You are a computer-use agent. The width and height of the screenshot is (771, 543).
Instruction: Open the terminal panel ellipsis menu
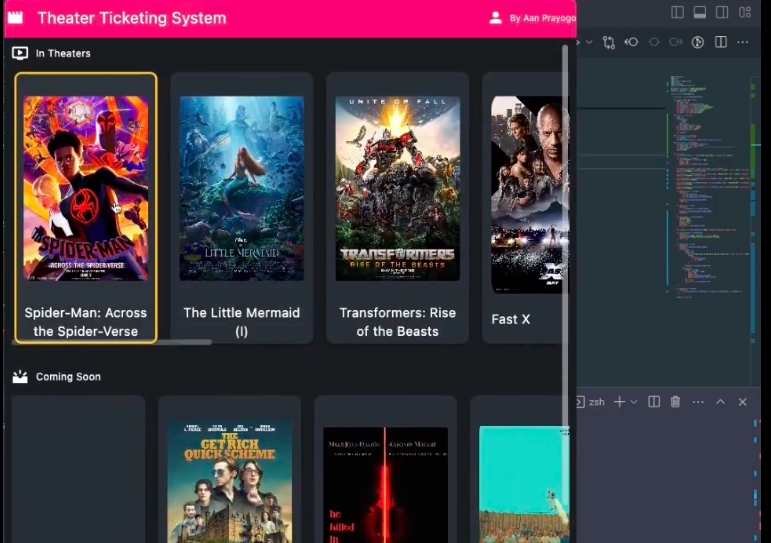698,402
